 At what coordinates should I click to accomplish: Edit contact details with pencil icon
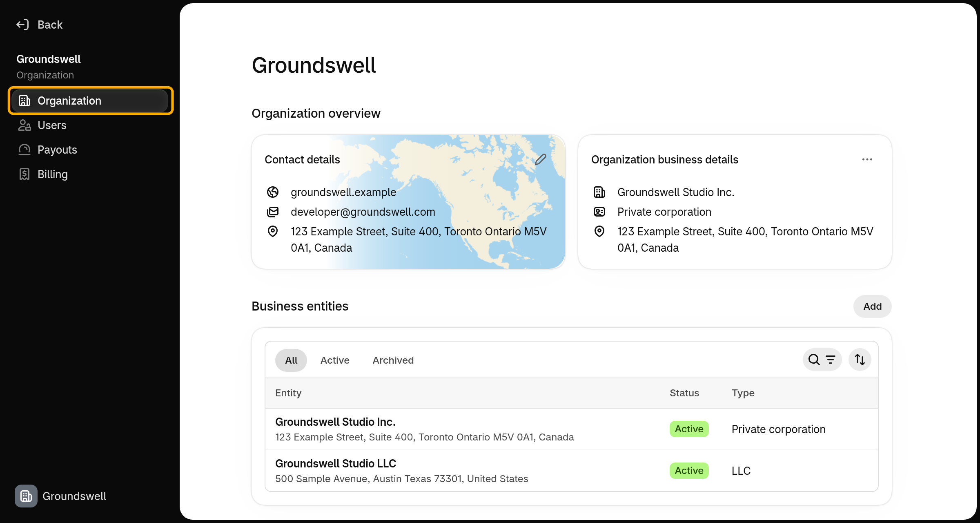(x=540, y=159)
